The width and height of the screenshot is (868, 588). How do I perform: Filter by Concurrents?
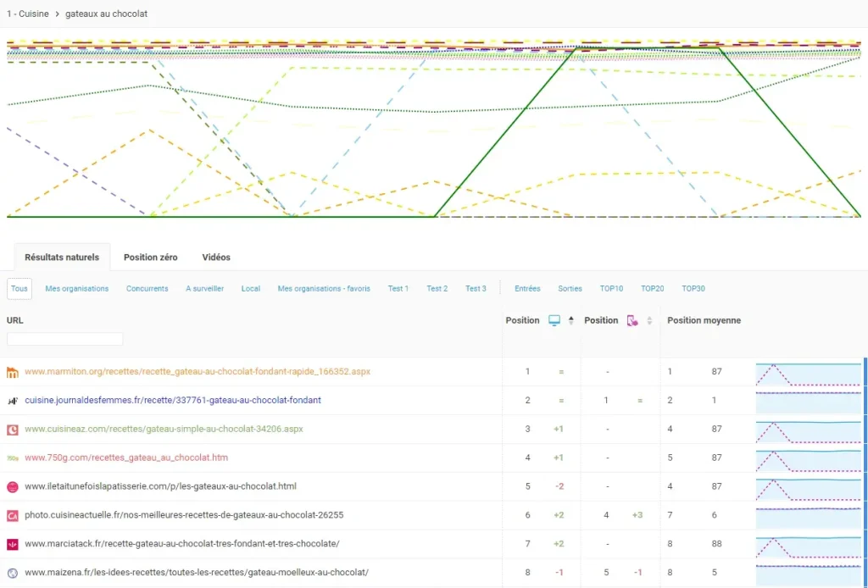[147, 289]
